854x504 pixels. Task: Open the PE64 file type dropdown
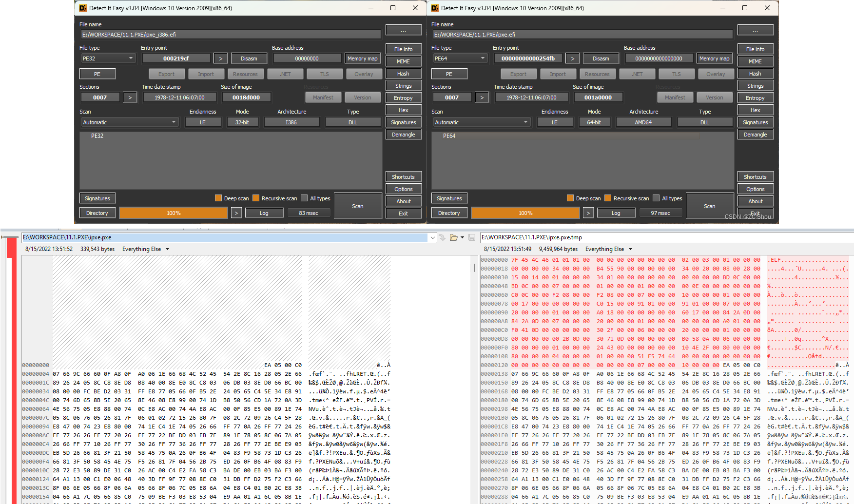click(460, 58)
